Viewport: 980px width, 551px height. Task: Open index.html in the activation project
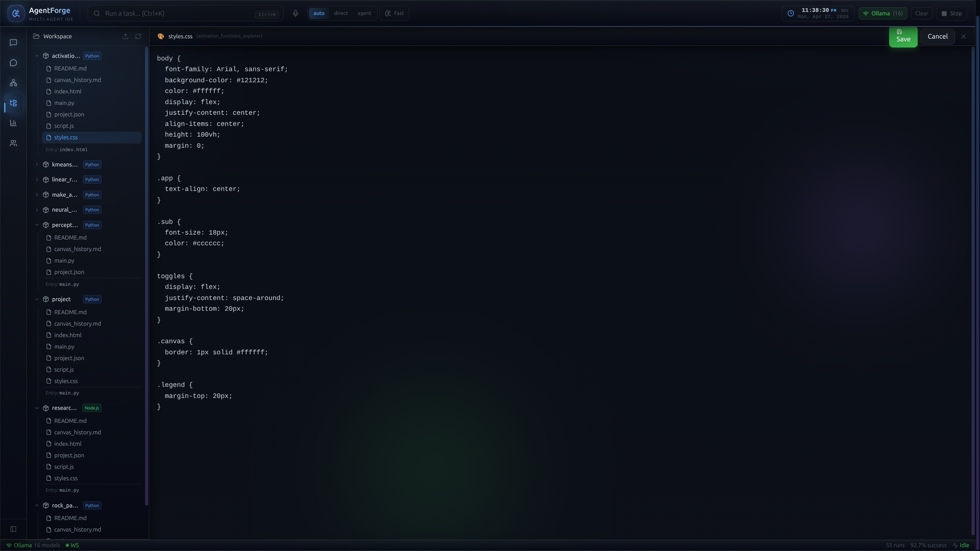[x=92, y=91]
